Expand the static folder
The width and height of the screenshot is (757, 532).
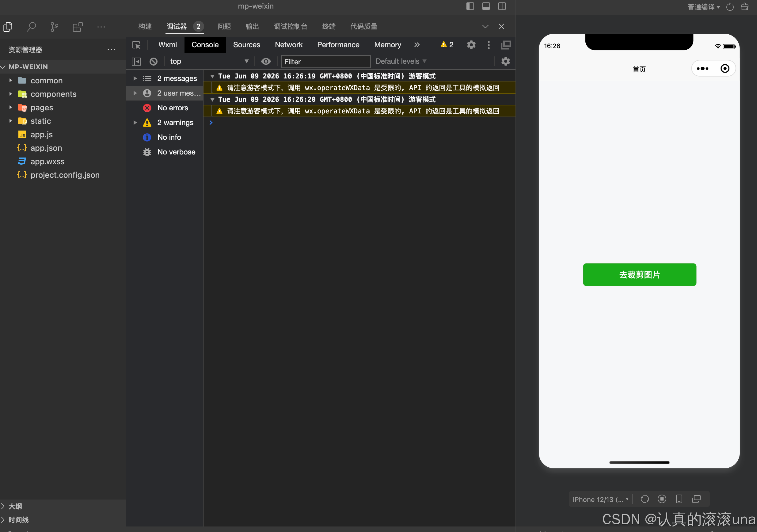point(63,121)
